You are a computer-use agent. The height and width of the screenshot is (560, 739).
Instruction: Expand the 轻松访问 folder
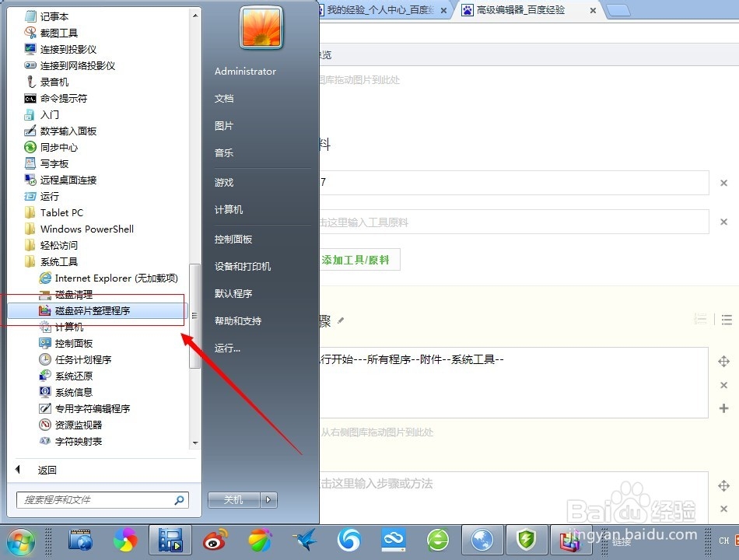51,245
